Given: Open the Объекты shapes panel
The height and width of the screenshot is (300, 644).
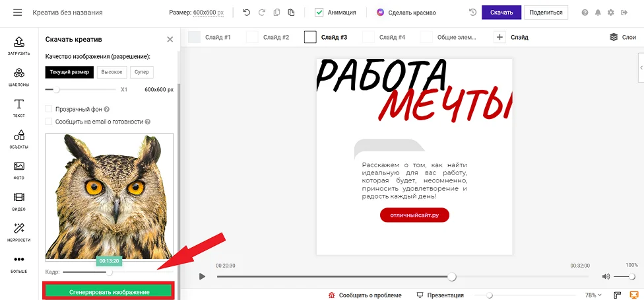Looking at the screenshot, I should [x=19, y=139].
